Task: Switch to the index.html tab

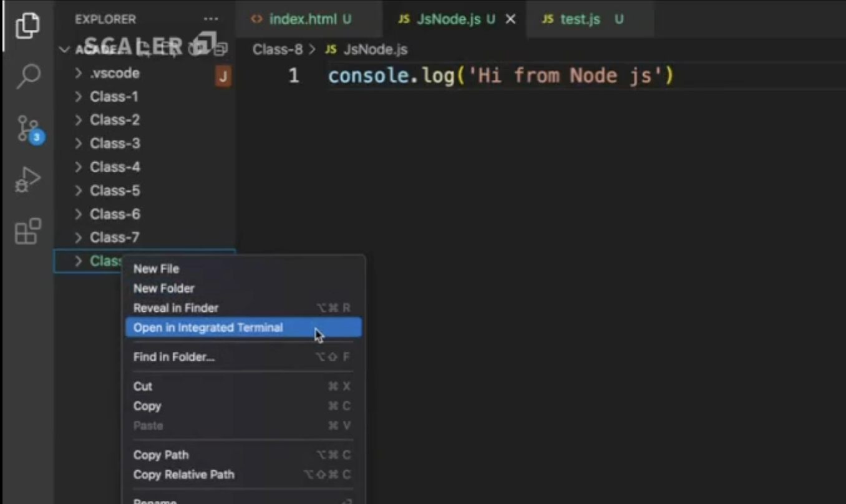Action: 303,19
